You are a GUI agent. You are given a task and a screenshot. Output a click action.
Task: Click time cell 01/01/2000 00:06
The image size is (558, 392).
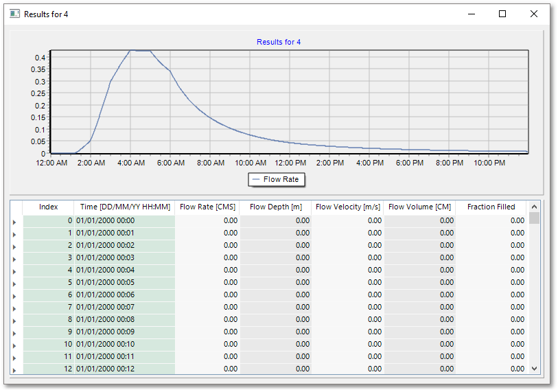point(124,295)
